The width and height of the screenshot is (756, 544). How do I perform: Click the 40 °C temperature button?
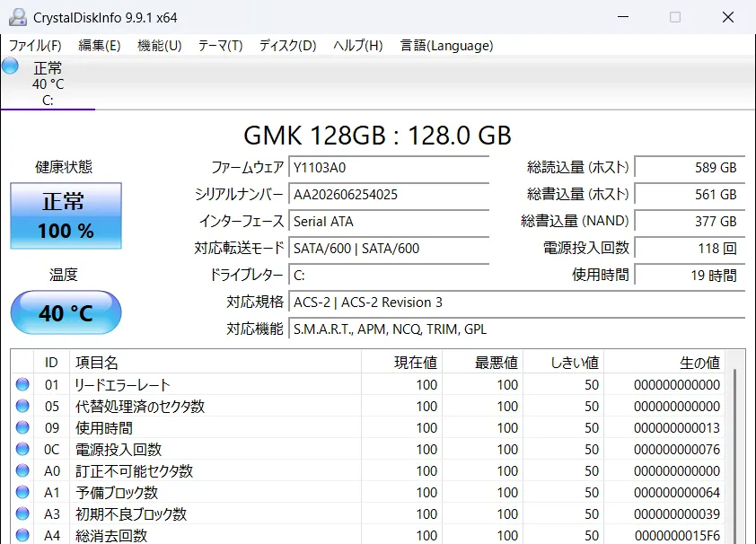(66, 312)
